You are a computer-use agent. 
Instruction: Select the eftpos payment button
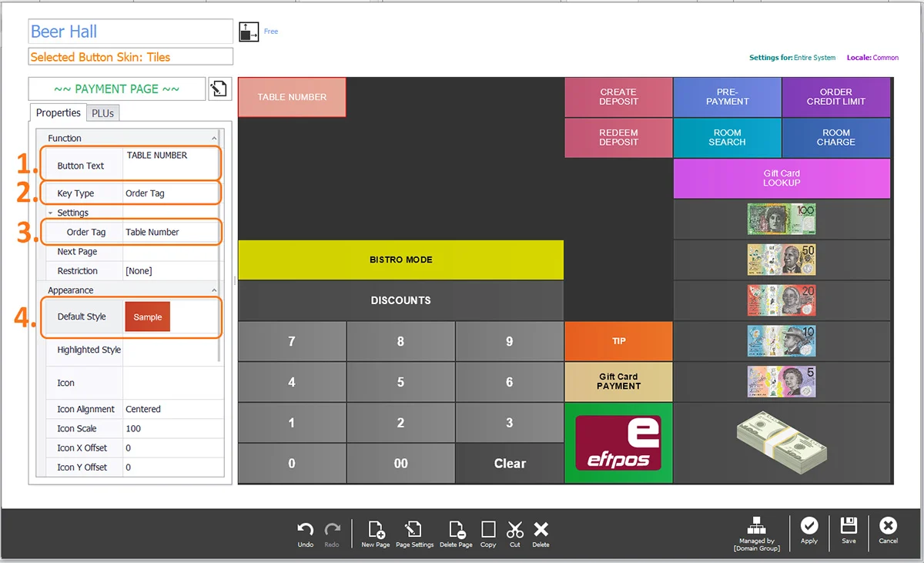pos(618,443)
